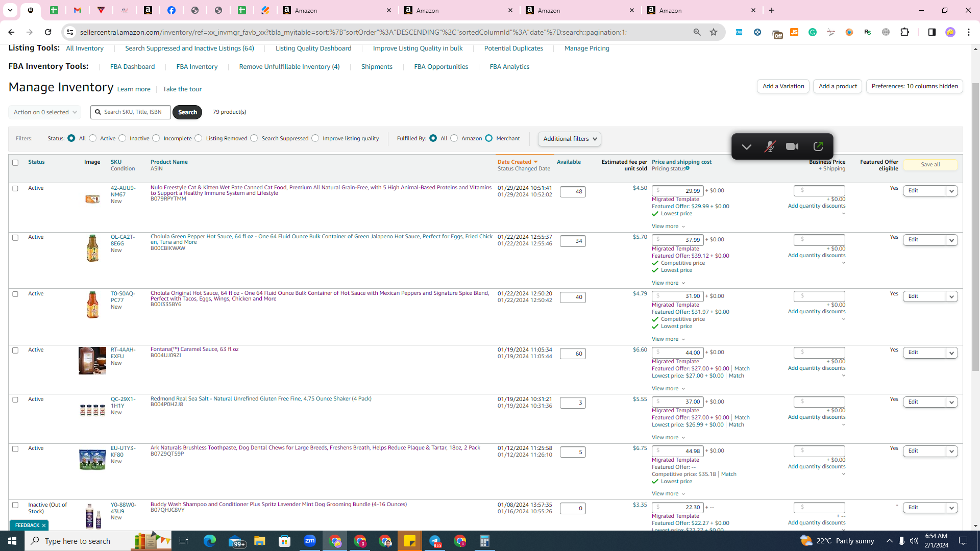Open the Chrome three-dot menu
This screenshot has width=980, height=551.
[969, 32]
